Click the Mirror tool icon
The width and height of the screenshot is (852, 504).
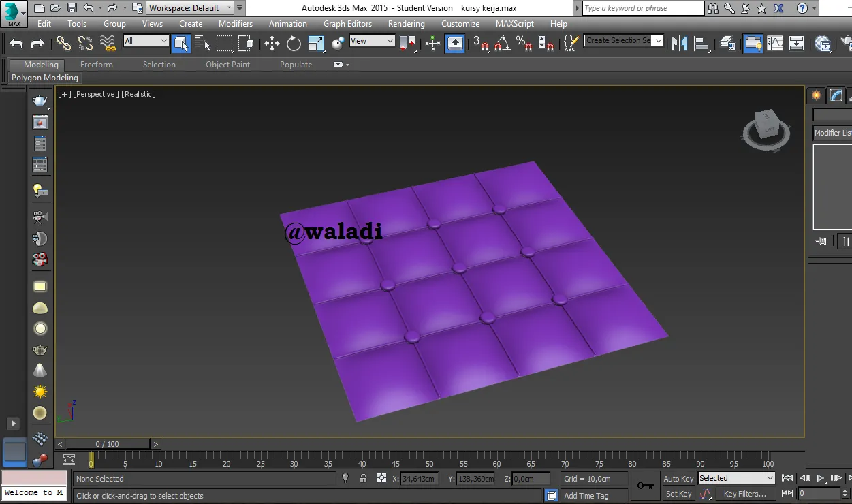(679, 44)
